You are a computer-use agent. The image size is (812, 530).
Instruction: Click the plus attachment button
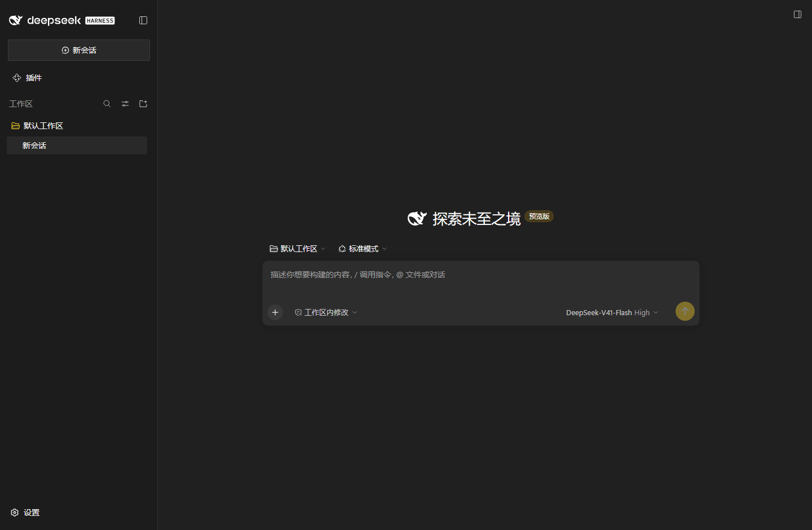275,312
